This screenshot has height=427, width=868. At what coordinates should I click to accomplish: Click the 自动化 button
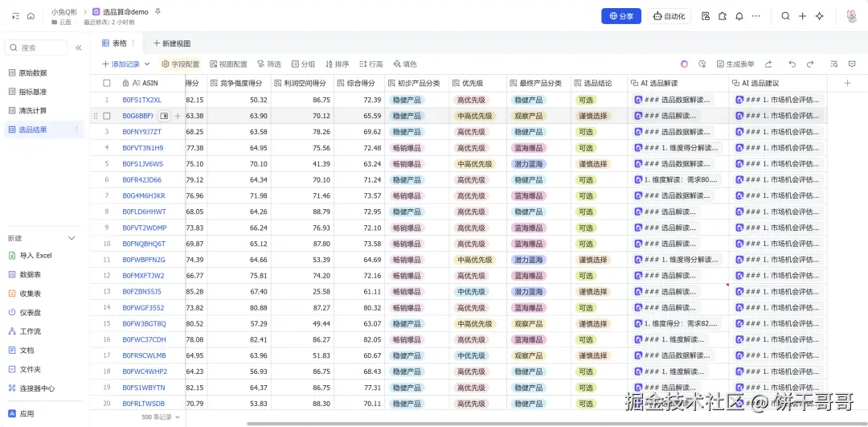click(x=668, y=16)
